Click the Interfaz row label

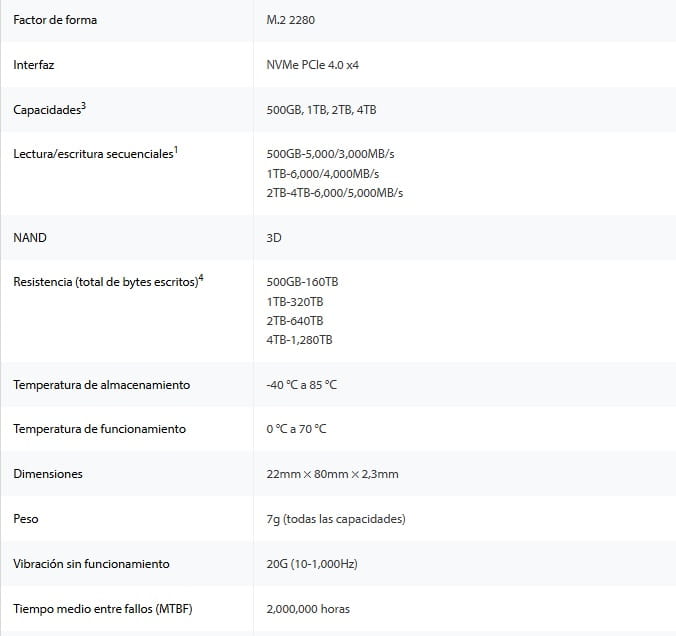pos(35,65)
